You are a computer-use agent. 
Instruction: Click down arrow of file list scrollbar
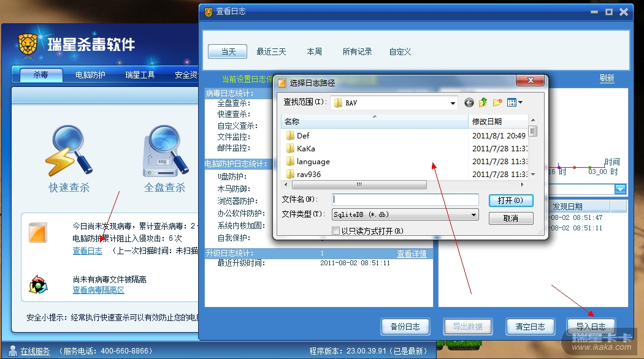533,175
